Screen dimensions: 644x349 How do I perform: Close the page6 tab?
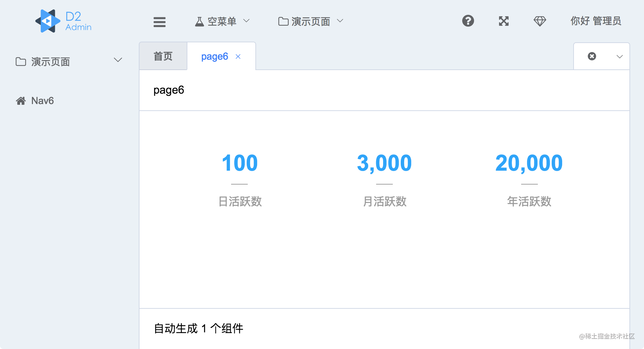[238, 57]
